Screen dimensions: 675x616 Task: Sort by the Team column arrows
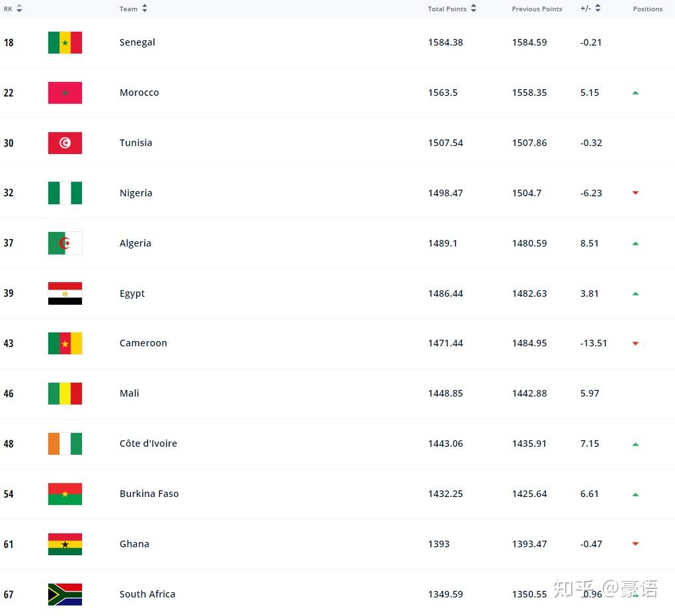[x=145, y=9]
